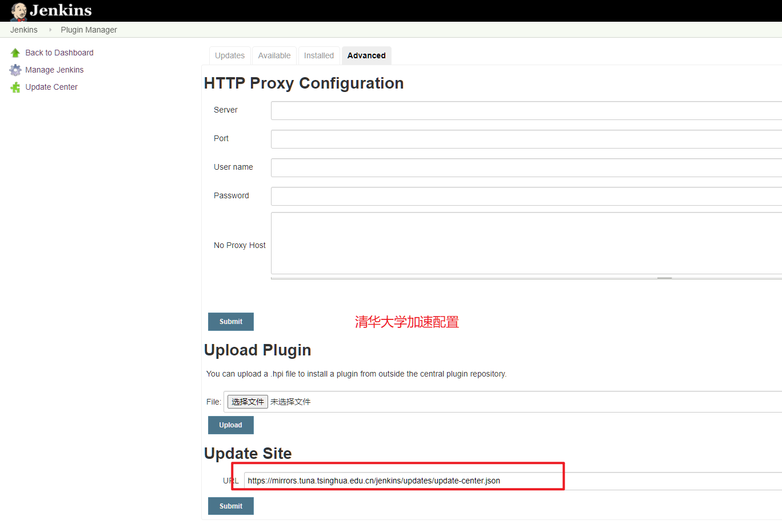Click the green Back to Dashboard arrow icon
The image size is (782, 532).
[x=15, y=53]
